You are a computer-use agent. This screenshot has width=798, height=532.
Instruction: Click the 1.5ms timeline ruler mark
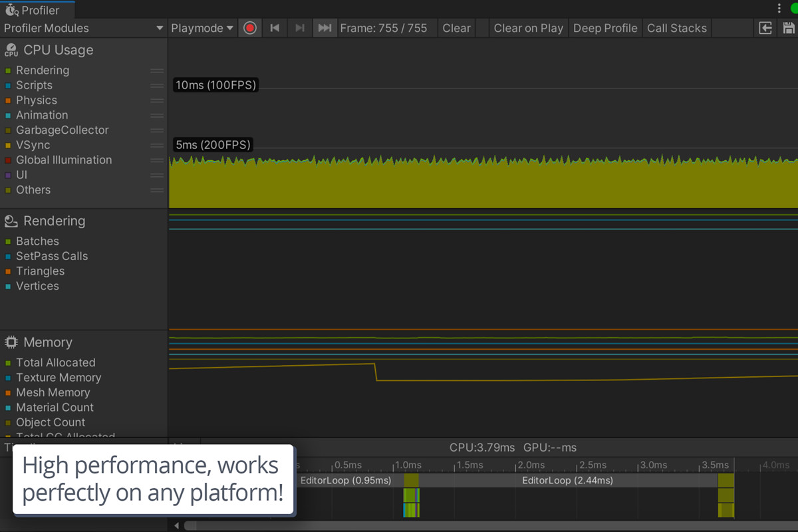(x=469, y=465)
